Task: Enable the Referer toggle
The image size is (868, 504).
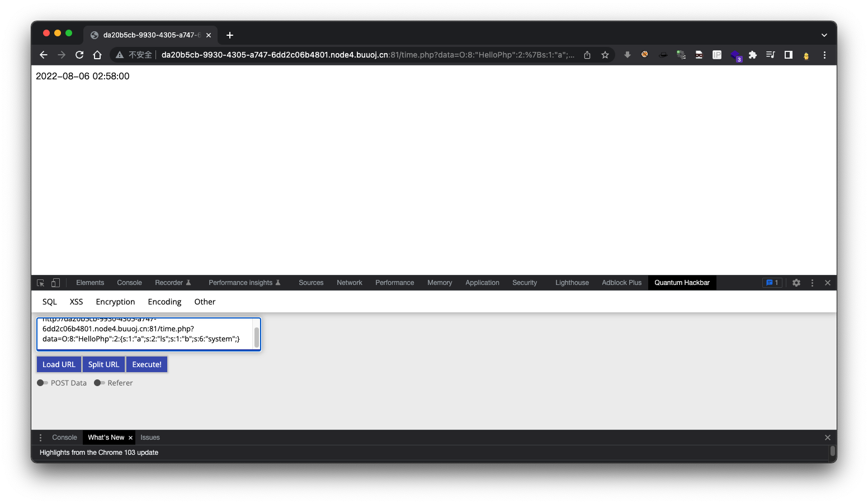Action: tap(100, 383)
